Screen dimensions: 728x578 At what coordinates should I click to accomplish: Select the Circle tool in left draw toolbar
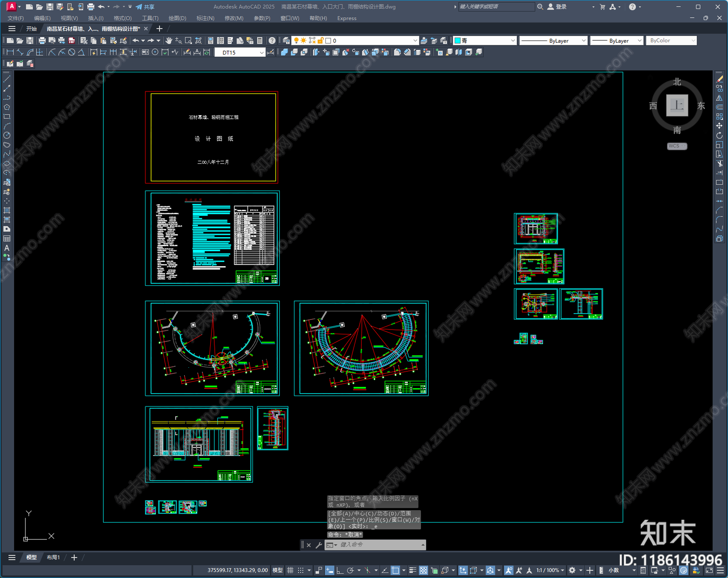point(7,135)
